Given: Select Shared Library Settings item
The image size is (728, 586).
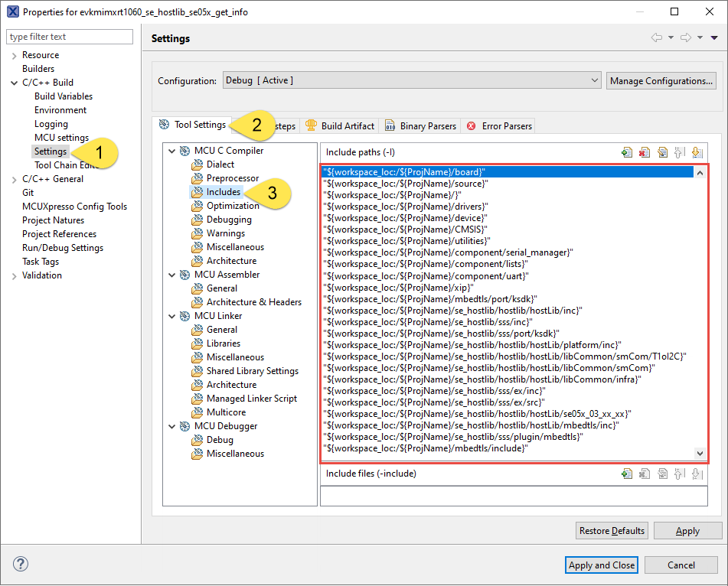Looking at the screenshot, I should click(252, 371).
